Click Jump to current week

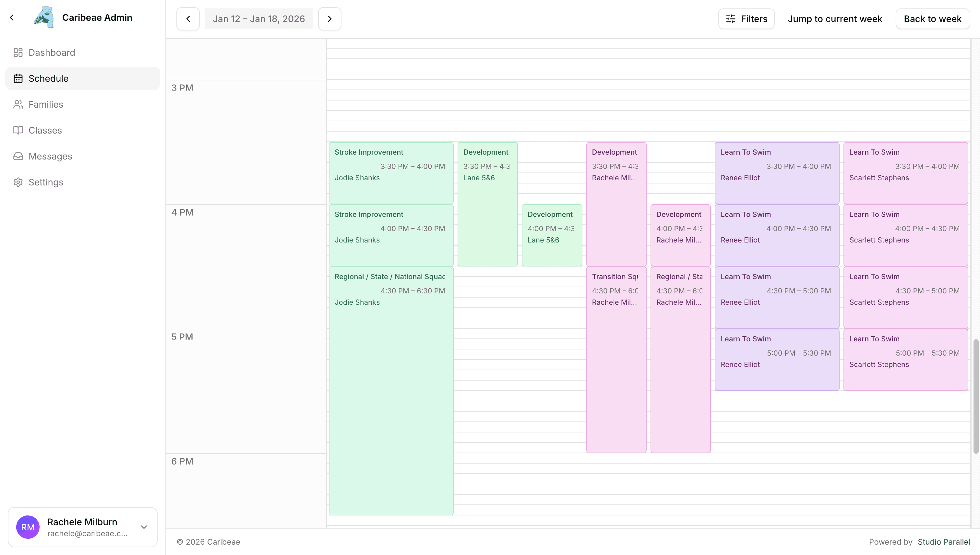click(835, 18)
